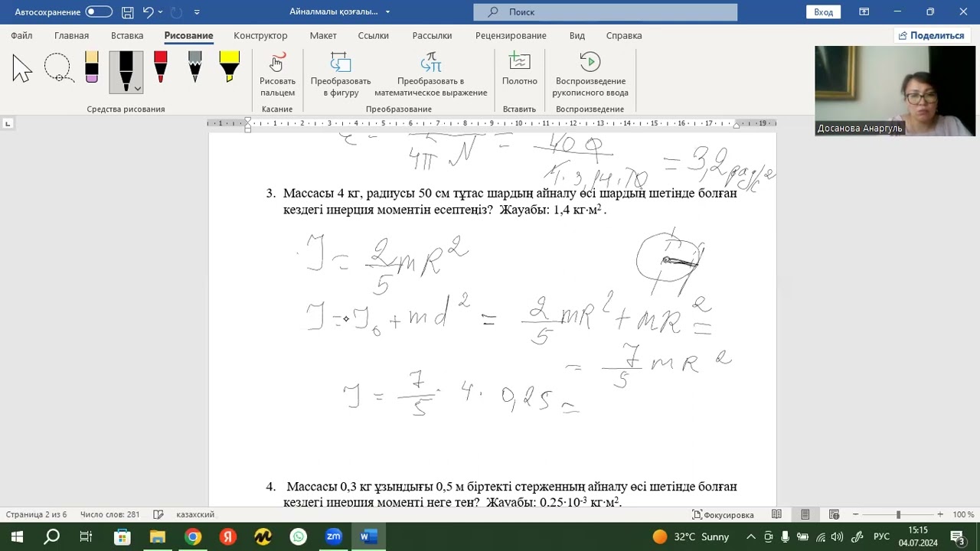This screenshot has height=551, width=980.
Task: Click Страница 2 из 6 status
Action: [x=36, y=515]
